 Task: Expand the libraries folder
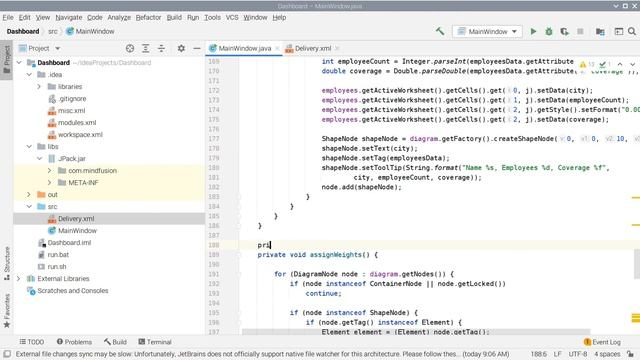tap(39, 87)
